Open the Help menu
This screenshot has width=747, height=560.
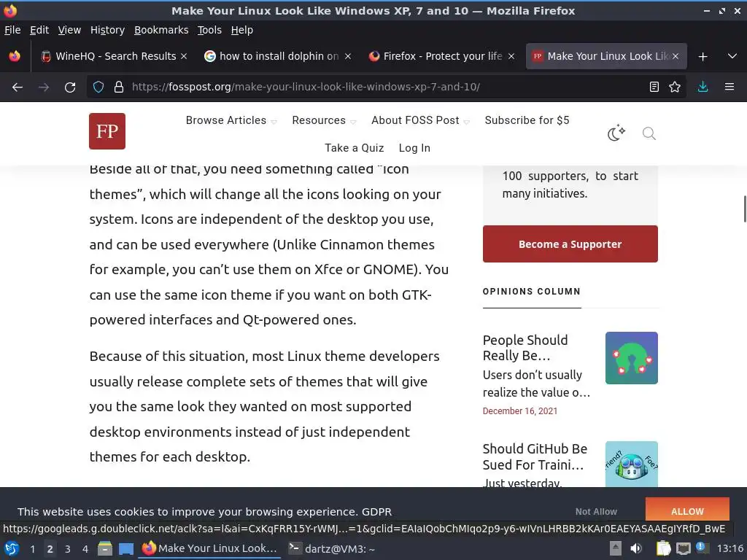tap(242, 30)
